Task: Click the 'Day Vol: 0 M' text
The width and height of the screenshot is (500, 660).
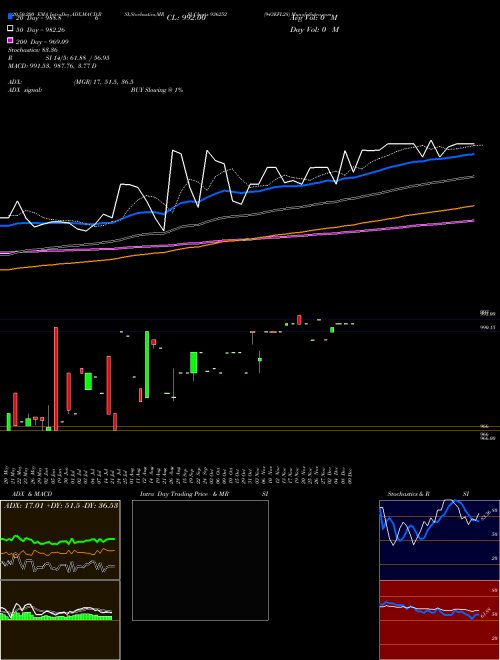Action: click(314, 29)
